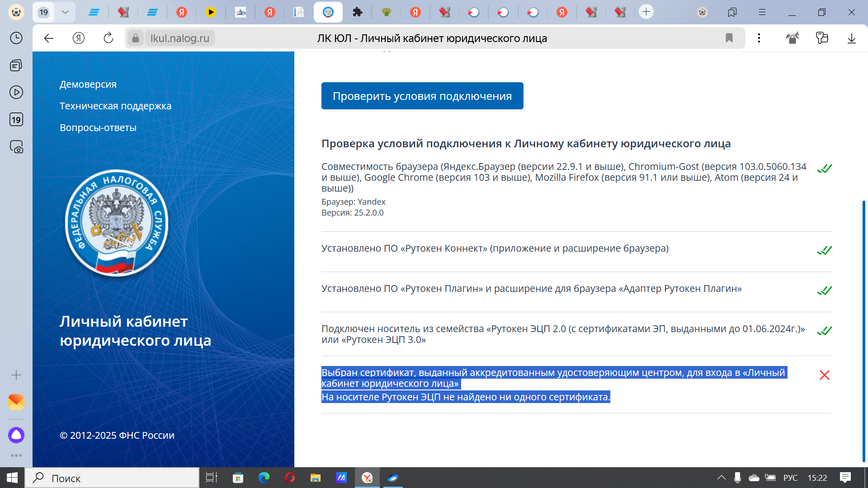Click the Federal Tax Service emblem logo

click(117, 223)
